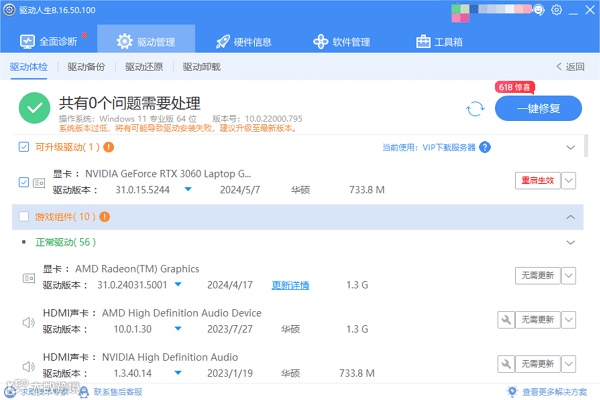Click the 重启生效 button for NVIDIA driver
Viewport: 600px width, 400px height.
(x=538, y=180)
